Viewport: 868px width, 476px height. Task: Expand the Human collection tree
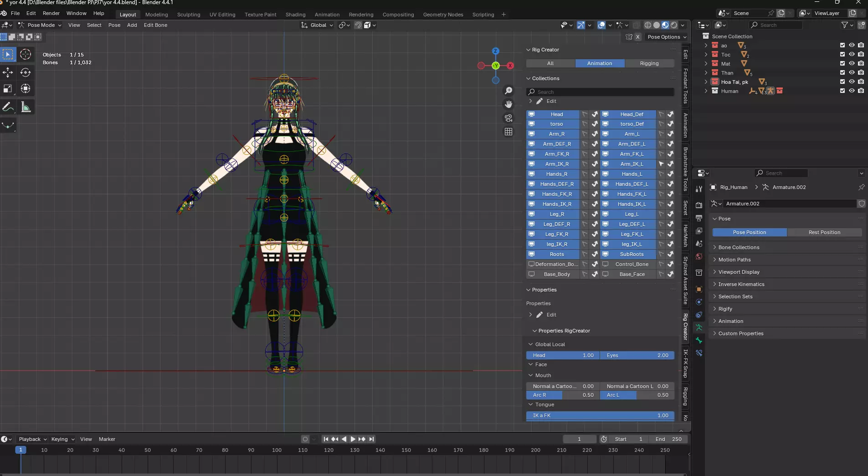coord(706,91)
